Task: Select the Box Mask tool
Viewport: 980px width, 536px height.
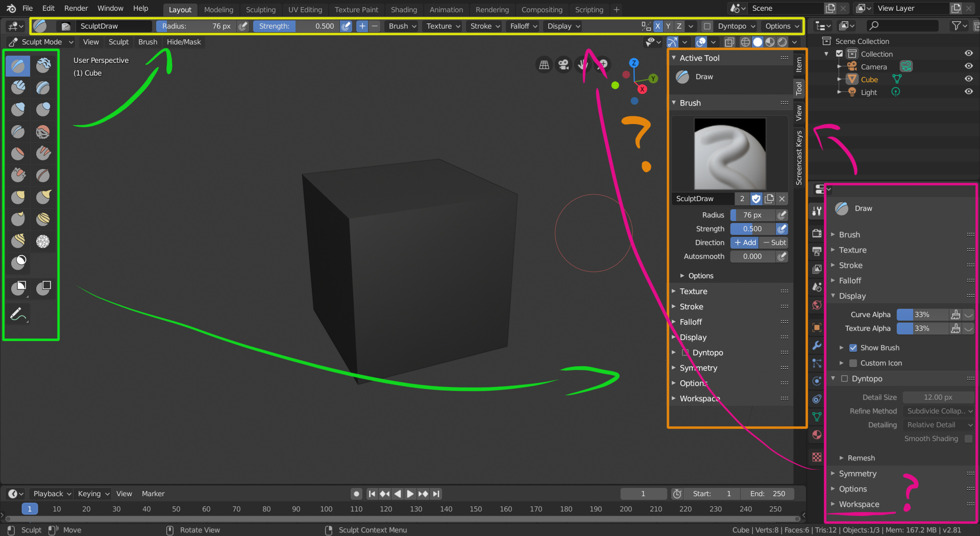Action: [18, 288]
